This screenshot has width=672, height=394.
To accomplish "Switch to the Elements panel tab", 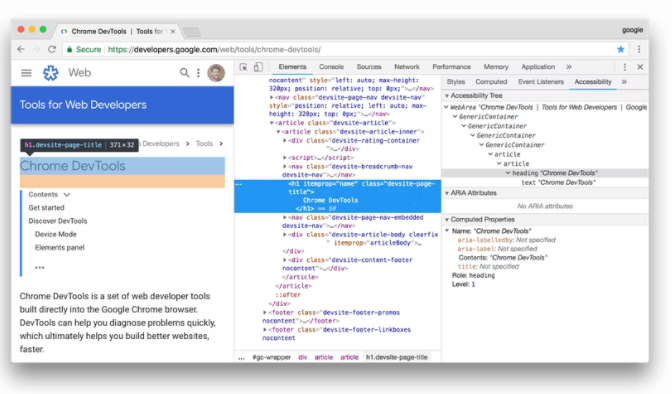I will tap(292, 67).
